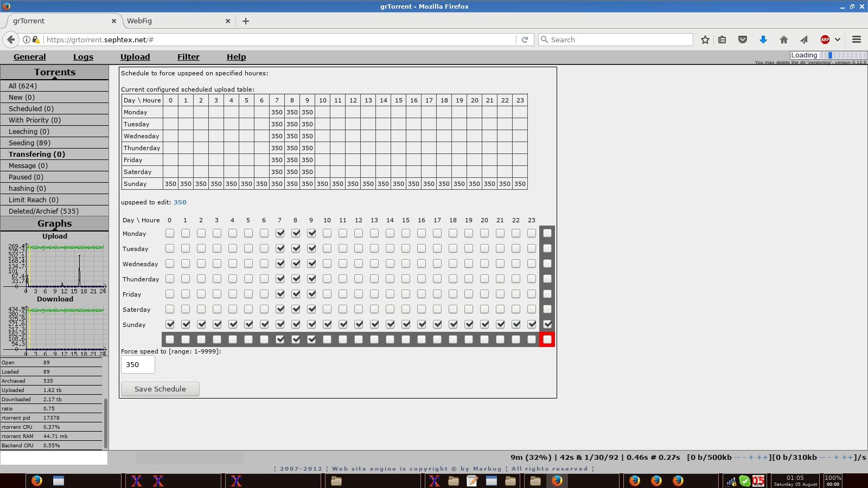This screenshot has height=488, width=868.
Task: Toggle the Sunday hour 0 checkbox
Action: click(170, 324)
